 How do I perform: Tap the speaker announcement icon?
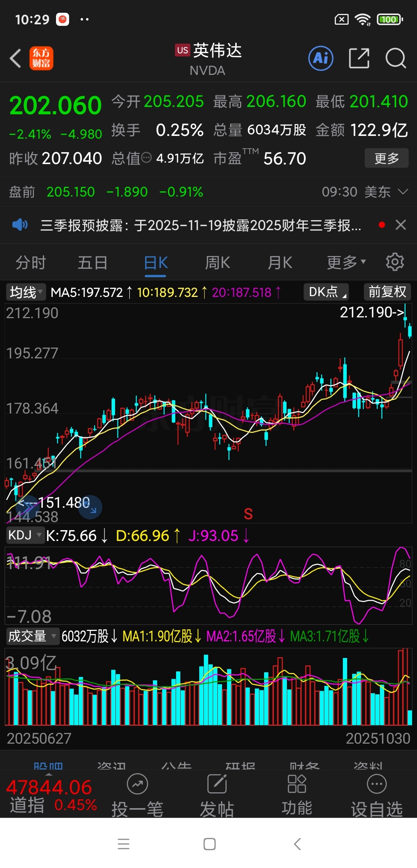click(20, 225)
